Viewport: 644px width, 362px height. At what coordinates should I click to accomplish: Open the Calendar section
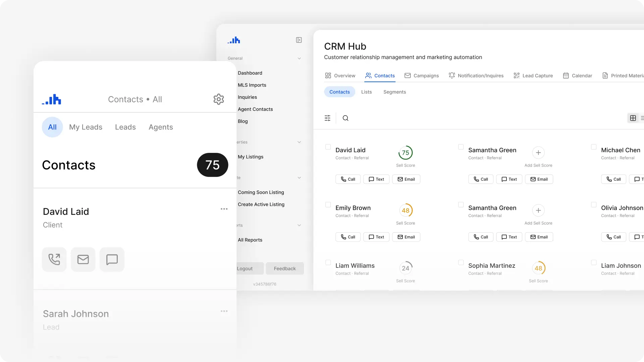(578, 75)
